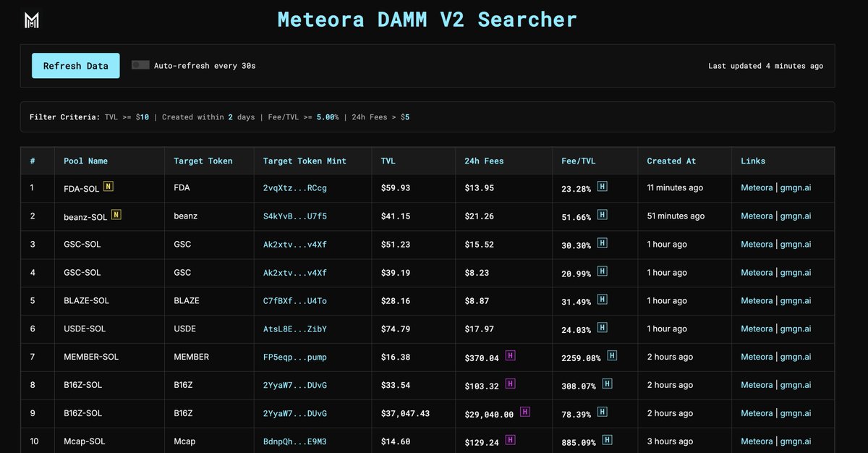Sort by the Created At column header
868x453 pixels.
click(x=671, y=161)
